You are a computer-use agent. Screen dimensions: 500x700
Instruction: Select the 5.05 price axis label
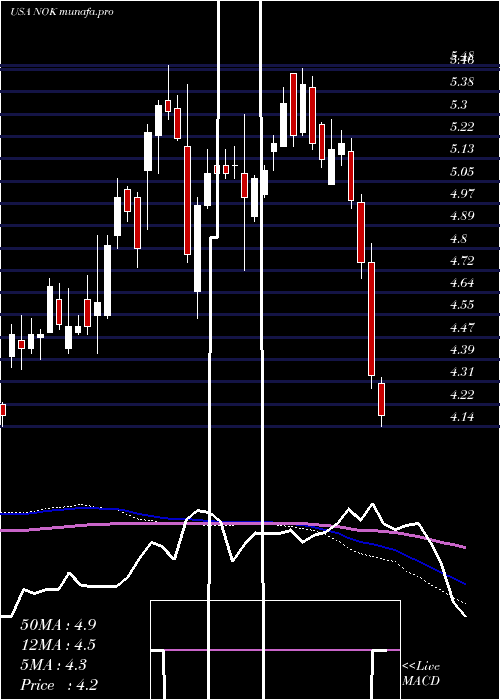click(462, 171)
